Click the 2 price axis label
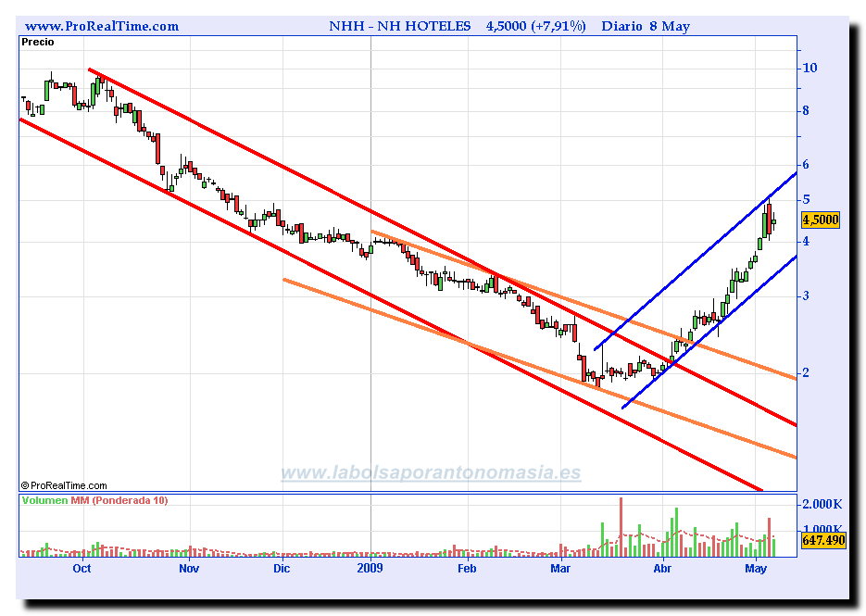 tap(806, 373)
